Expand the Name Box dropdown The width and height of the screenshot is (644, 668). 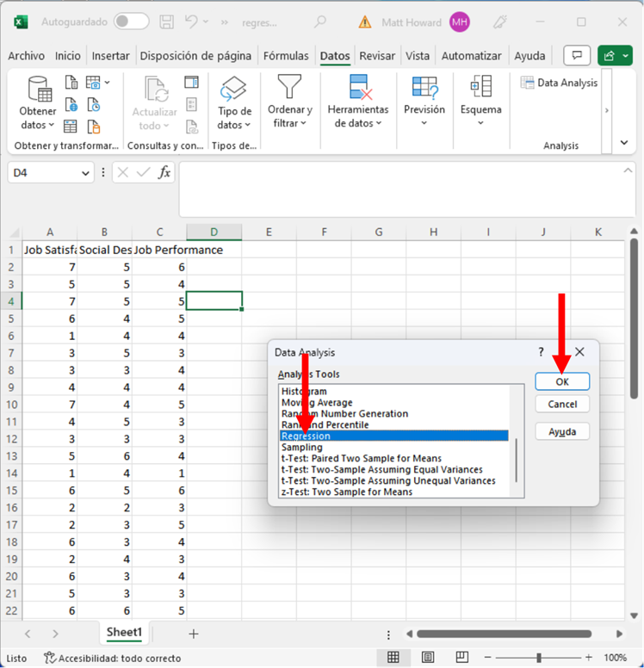pyautogui.click(x=85, y=173)
